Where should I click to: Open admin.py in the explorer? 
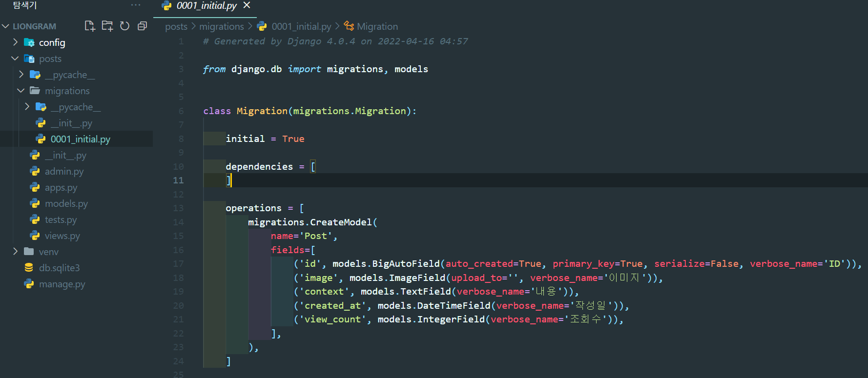(x=76, y=171)
